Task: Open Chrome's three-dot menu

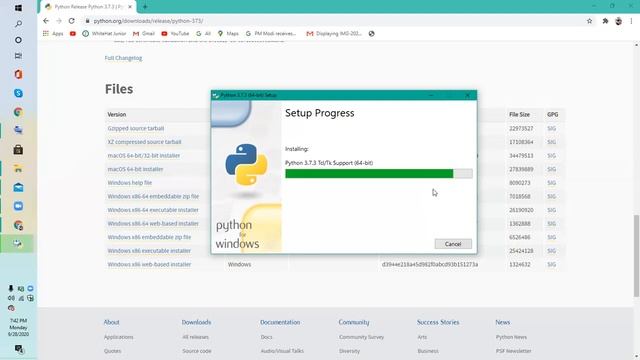Action: pos(631,21)
